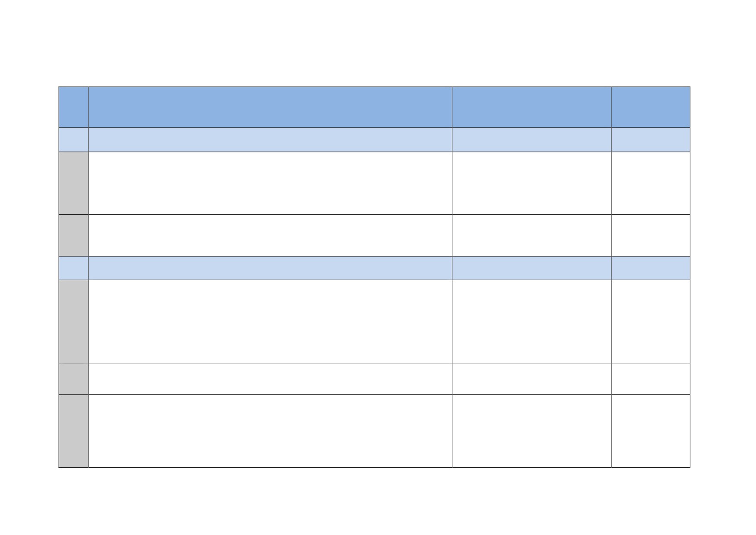Image resolution: width=756 pixels, height=535 pixels.
Task: Select wide cell in first light-blue section row
Action: (270, 139)
